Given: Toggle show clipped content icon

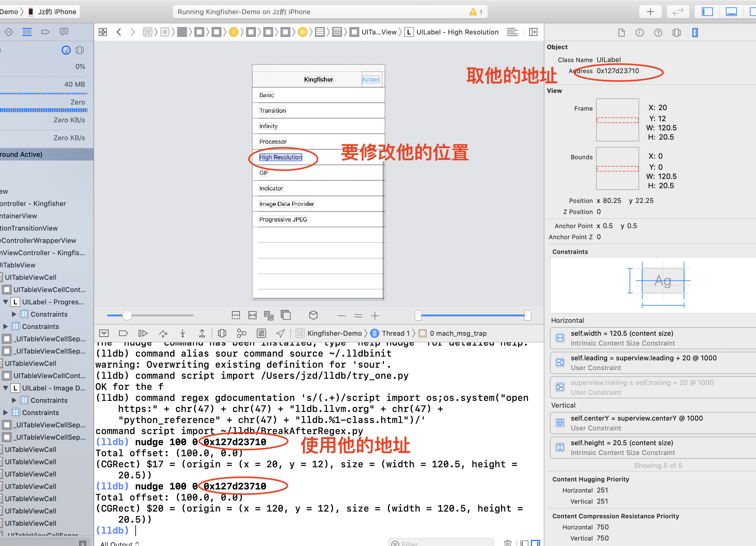Looking at the screenshot, I should (x=236, y=315).
